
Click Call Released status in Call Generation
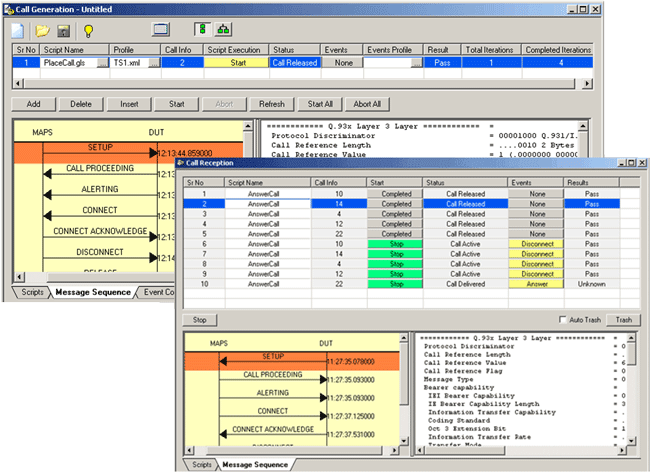pos(295,63)
